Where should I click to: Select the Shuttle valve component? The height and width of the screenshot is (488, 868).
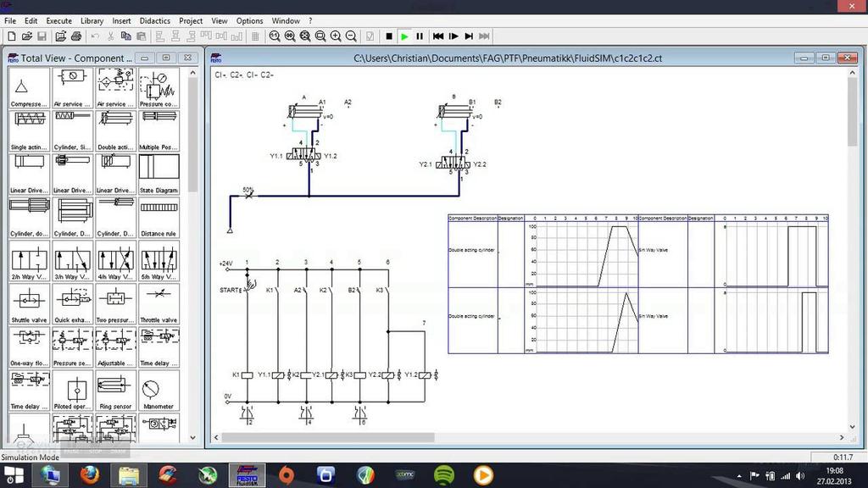point(29,304)
